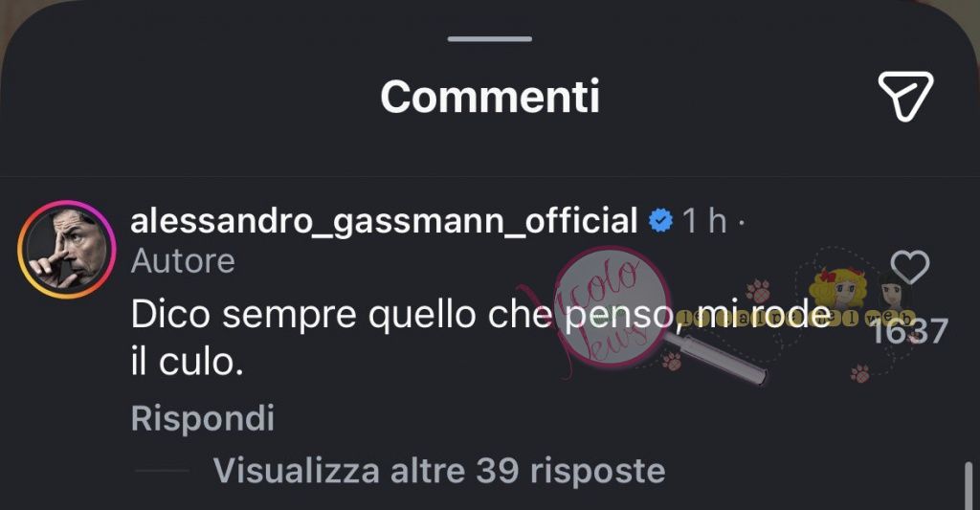Tap the paper plane share icon
This screenshot has width=980, height=510.
coord(905,97)
